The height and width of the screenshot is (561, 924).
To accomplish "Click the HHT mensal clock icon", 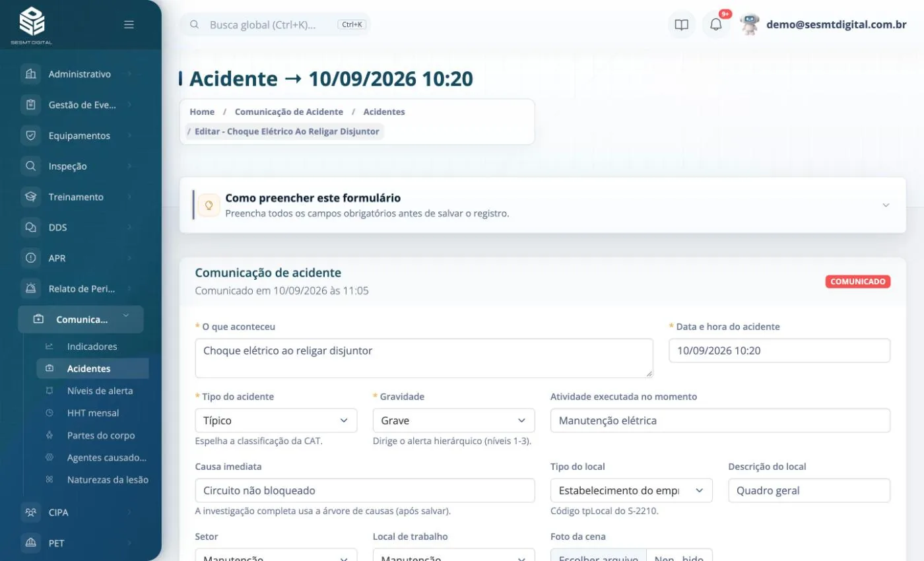I will pos(49,413).
